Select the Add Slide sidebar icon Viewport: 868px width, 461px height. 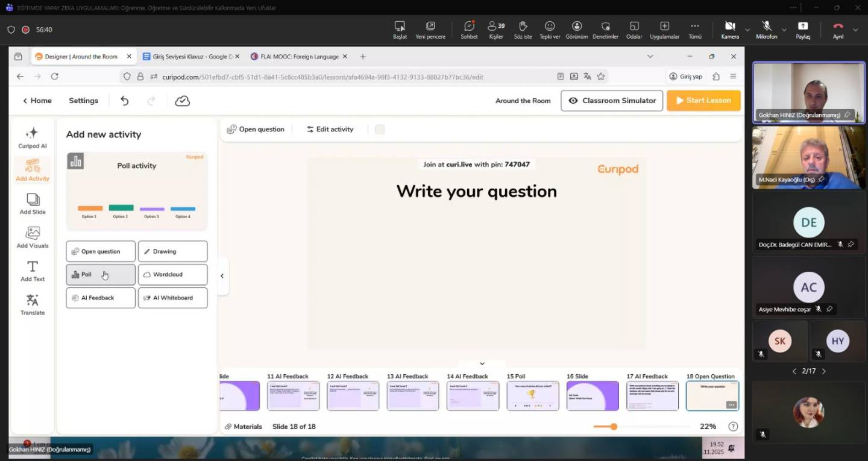(x=33, y=204)
